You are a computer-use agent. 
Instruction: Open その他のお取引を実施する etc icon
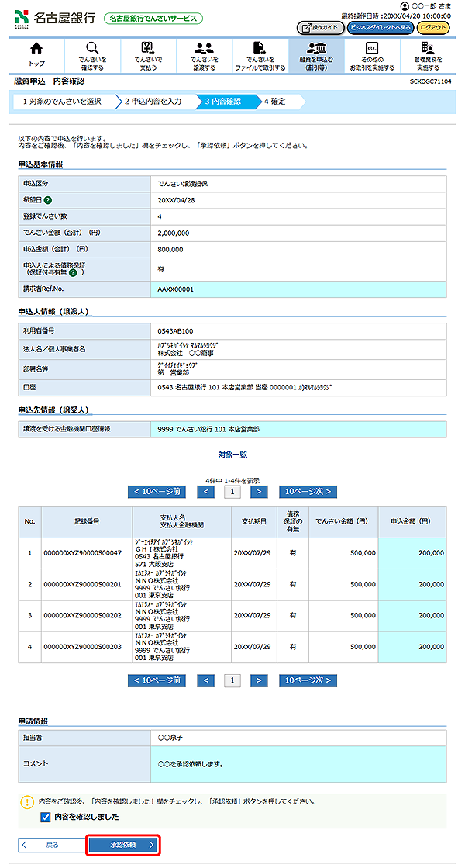[370, 49]
